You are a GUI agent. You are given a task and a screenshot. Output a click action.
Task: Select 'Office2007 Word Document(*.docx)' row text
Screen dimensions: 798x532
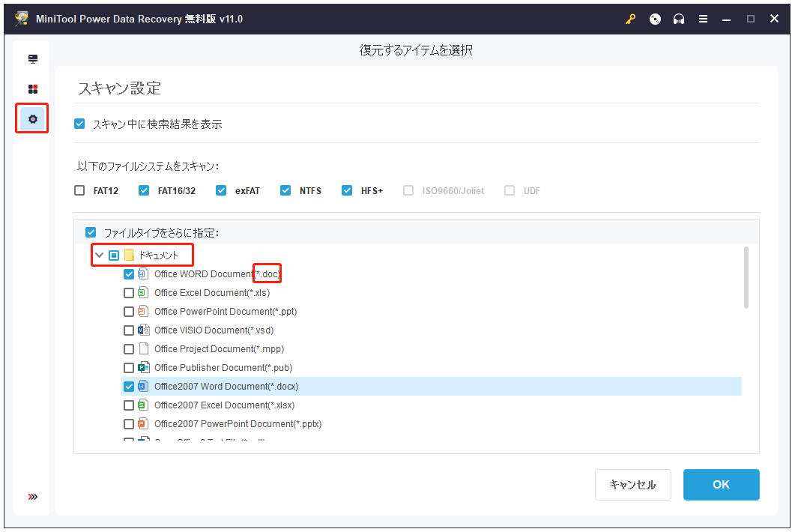pyautogui.click(x=226, y=387)
